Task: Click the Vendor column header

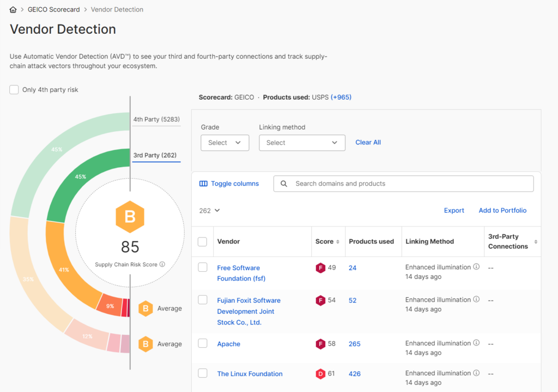Action: 228,242
